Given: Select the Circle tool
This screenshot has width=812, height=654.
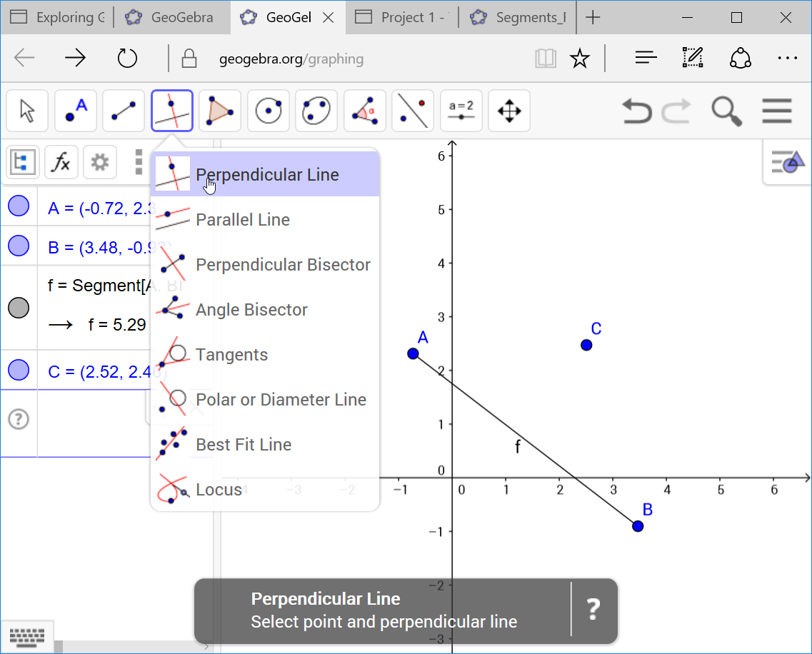Looking at the screenshot, I should pyautogui.click(x=268, y=111).
